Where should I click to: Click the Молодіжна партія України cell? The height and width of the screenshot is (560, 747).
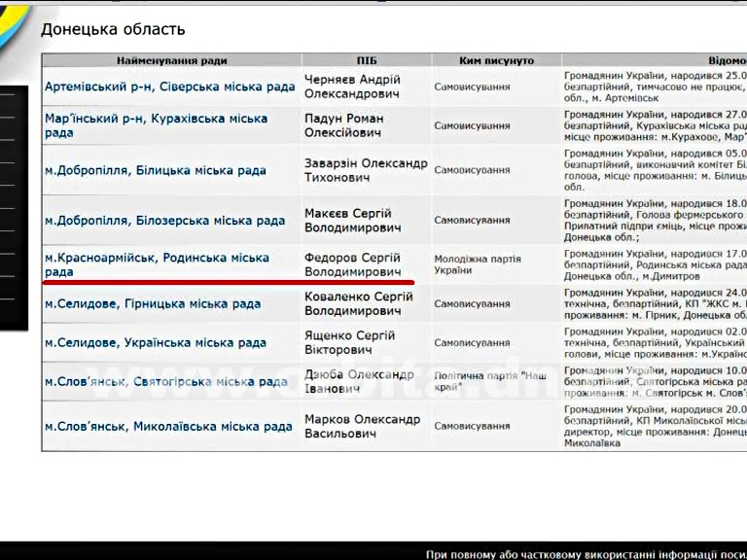(x=473, y=263)
